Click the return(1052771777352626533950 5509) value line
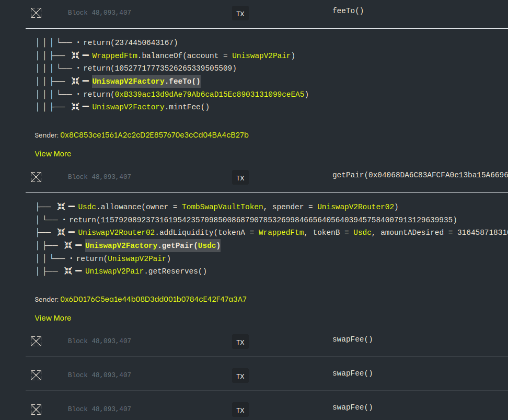This screenshot has width=508, height=420. coord(160,68)
